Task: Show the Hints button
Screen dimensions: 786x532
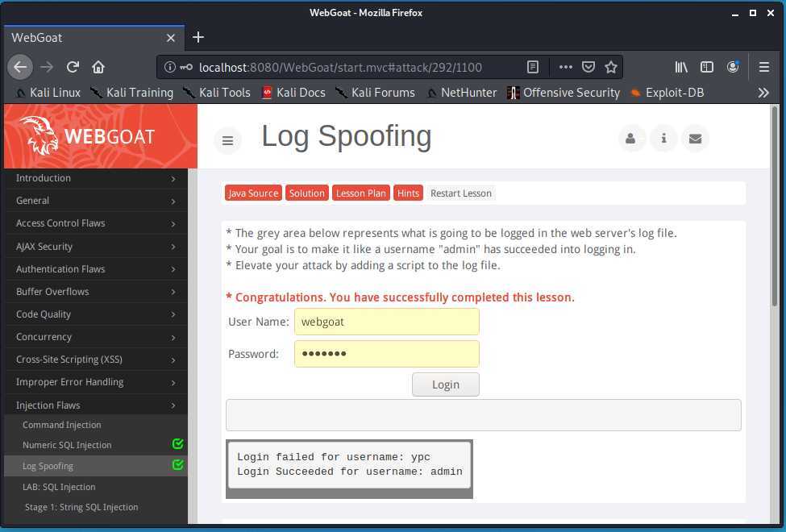Action: click(x=408, y=193)
